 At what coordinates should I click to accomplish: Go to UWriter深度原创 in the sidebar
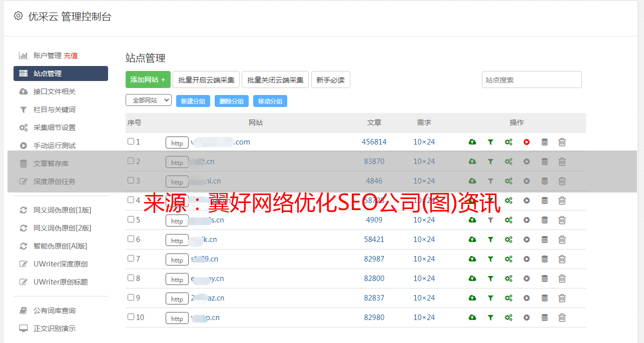pos(61,264)
